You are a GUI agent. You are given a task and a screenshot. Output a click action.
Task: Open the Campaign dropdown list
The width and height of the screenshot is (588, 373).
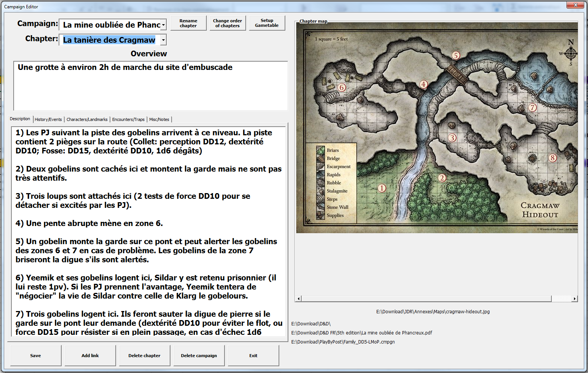point(163,25)
